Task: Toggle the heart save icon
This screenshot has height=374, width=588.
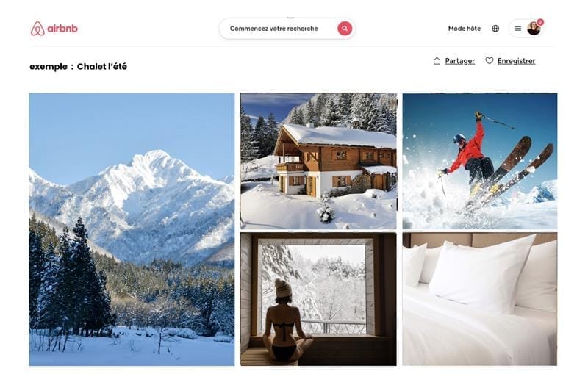Action: click(490, 61)
